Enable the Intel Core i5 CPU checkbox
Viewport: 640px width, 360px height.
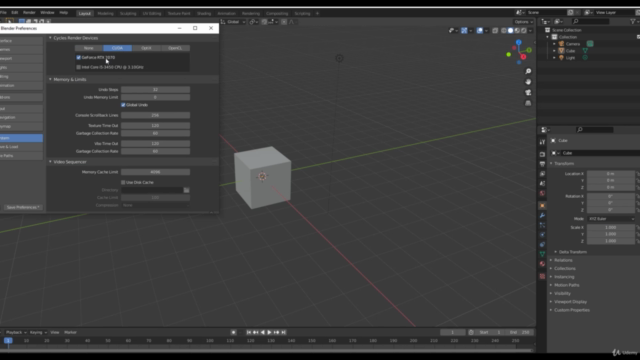tap(78, 67)
